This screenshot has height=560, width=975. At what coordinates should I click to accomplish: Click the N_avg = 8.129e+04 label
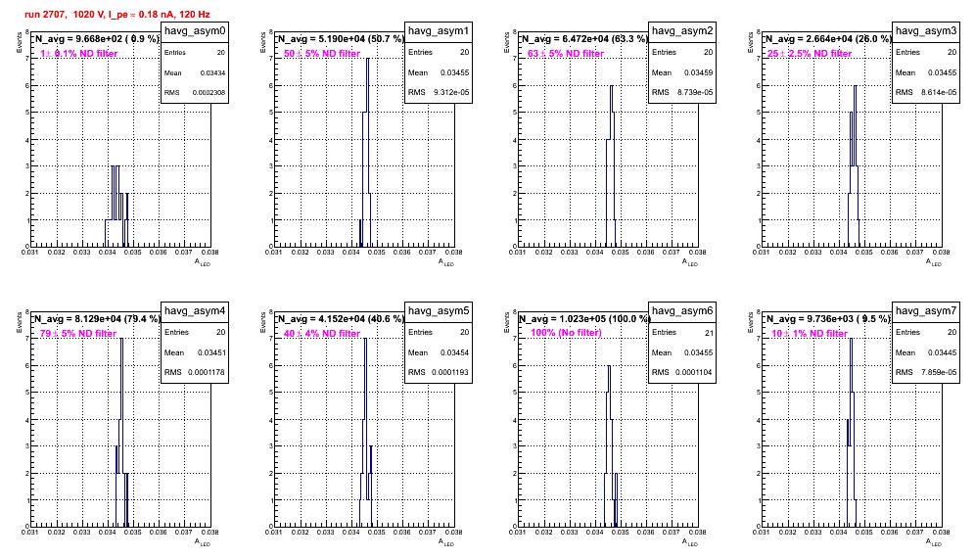96,318
